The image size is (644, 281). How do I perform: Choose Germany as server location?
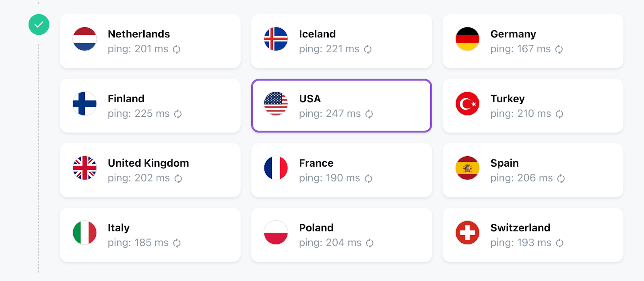tap(533, 41)
